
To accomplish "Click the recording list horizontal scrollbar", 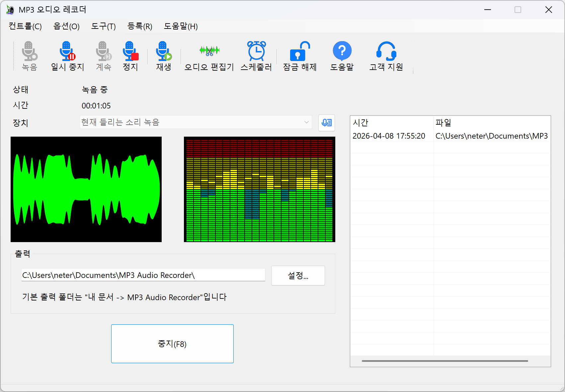I will [445, 361].
